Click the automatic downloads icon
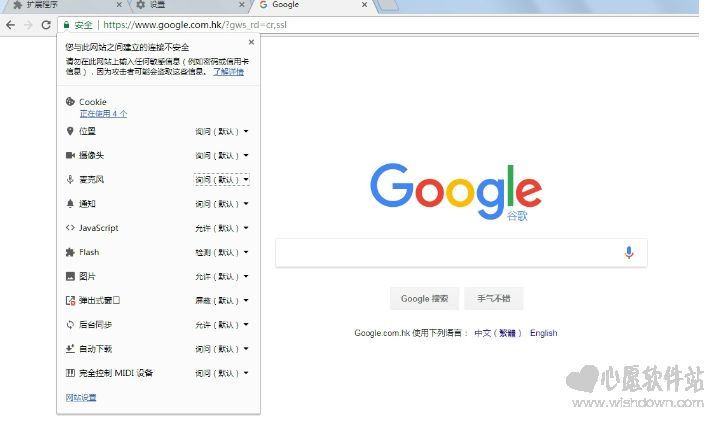The image size is (726, 423). point(70,348)
